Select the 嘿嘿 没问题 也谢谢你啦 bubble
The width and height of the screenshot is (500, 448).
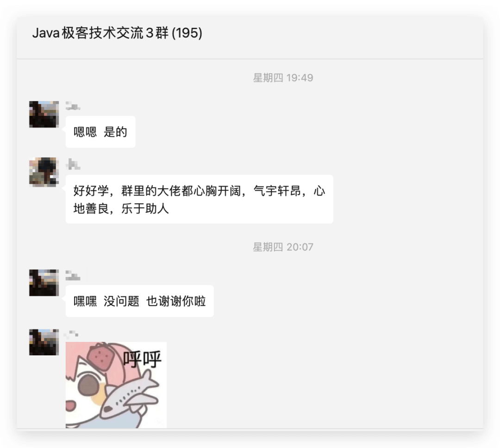click(140, 301)
